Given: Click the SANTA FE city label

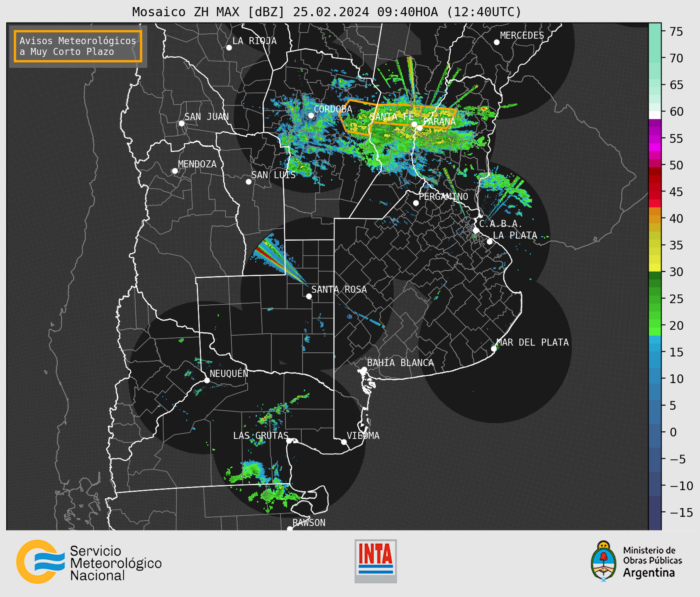Looking at the screenshot, I should [x=391, y=117].
